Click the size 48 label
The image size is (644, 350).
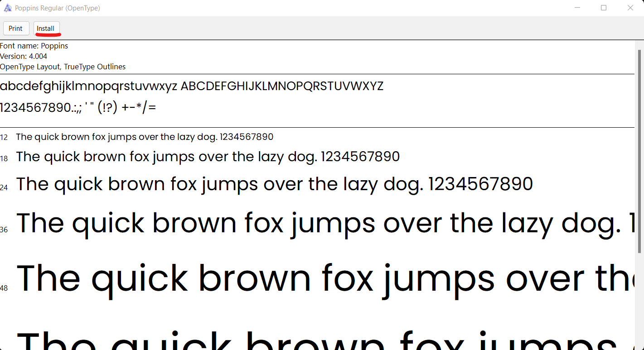4,288
